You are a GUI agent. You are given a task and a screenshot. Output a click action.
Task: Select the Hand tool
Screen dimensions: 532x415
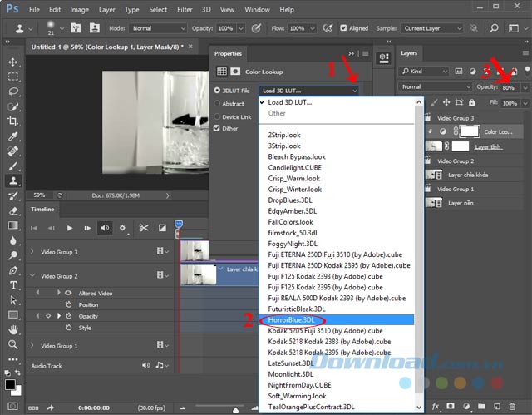[x=13, y=330]
